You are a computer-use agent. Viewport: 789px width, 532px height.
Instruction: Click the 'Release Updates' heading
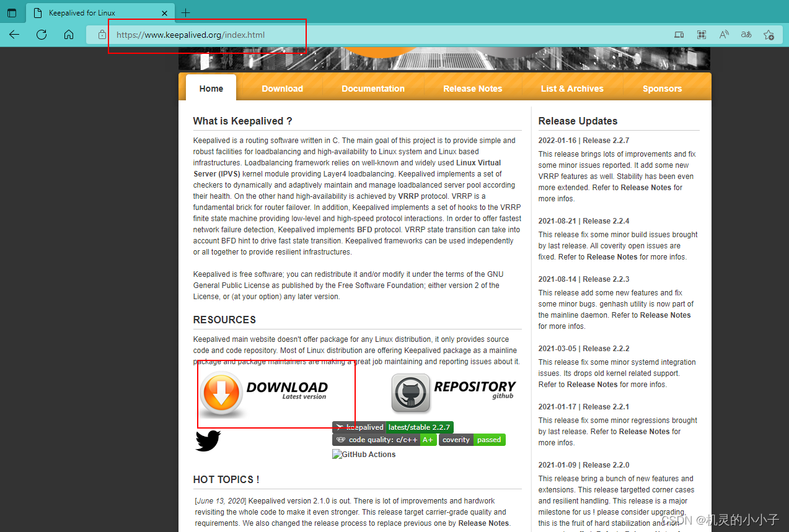coord(578,121)
